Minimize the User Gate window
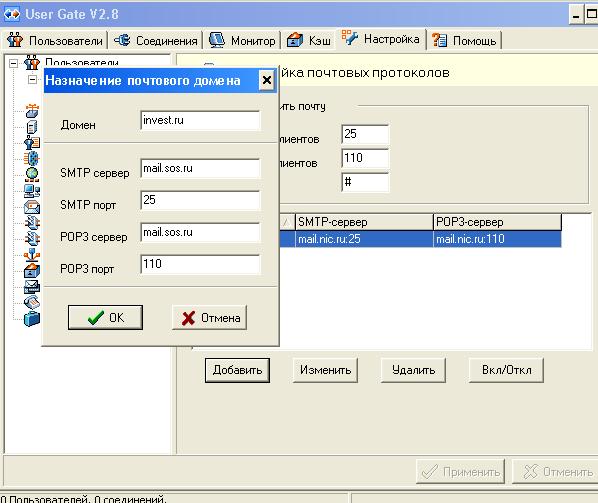The image size is (598, 503). point(576,15)
